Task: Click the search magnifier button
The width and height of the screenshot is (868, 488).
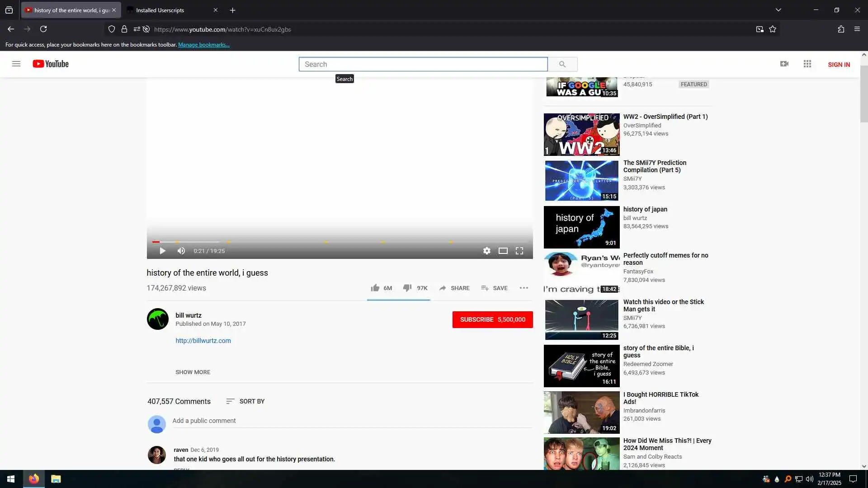Action: [562, 64]
